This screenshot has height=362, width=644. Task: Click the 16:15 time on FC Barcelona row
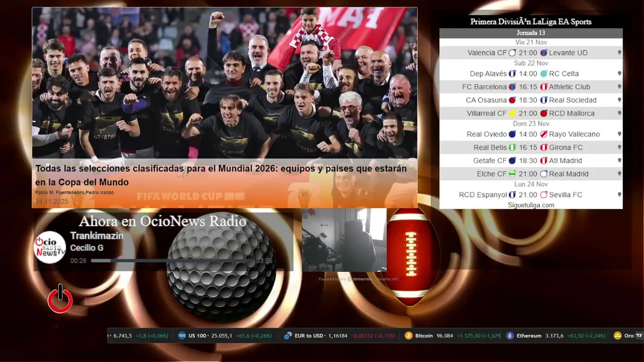click(528, 87)
